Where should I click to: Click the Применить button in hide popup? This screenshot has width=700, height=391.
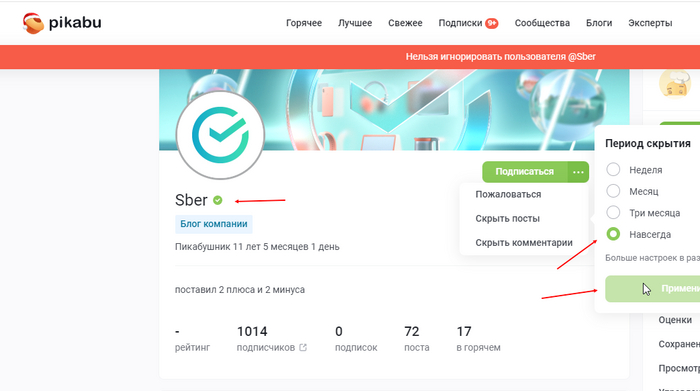[653, 288]
